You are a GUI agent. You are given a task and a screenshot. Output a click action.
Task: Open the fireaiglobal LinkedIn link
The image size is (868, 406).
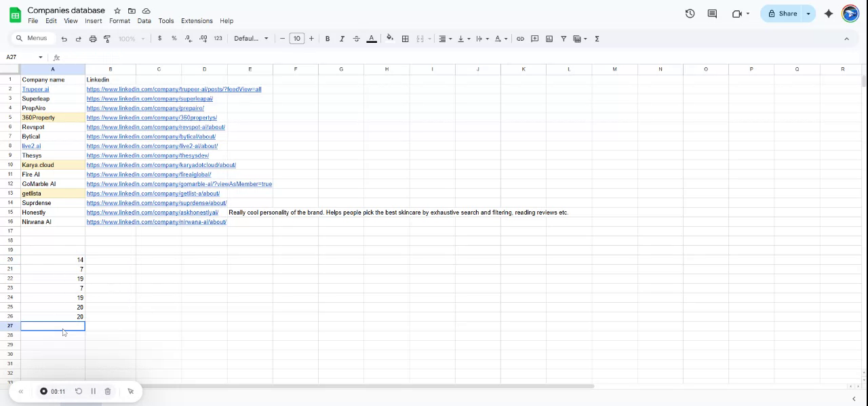149,174
